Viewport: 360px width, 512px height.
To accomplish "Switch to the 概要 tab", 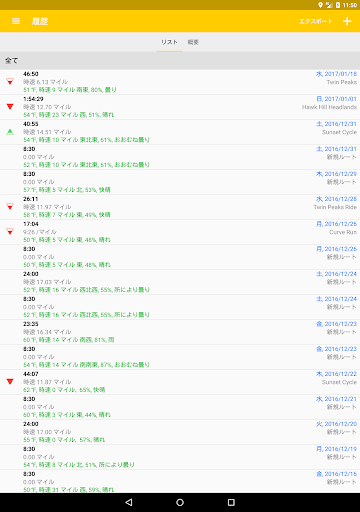I will [x=193, y=42].
